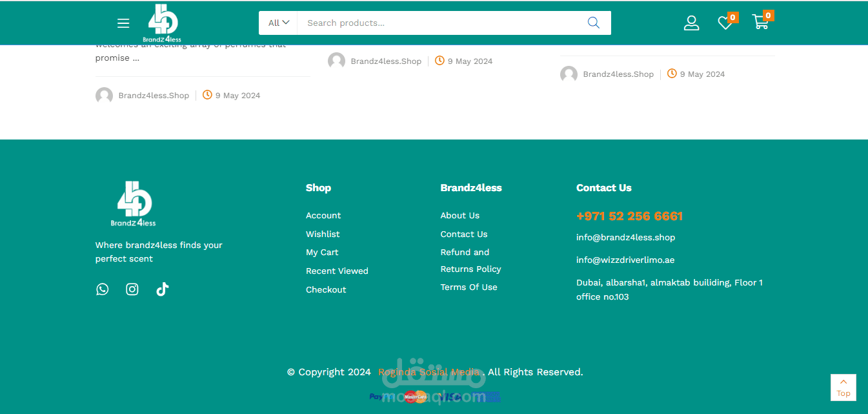Expand the All categories dropdown

pos(278,23)
